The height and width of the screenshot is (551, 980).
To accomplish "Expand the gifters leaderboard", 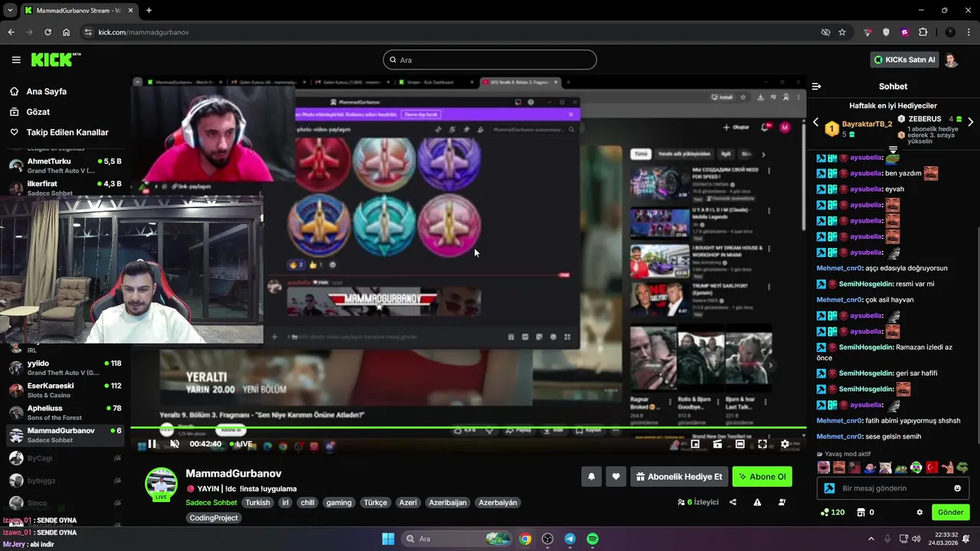I will (893, 148).
